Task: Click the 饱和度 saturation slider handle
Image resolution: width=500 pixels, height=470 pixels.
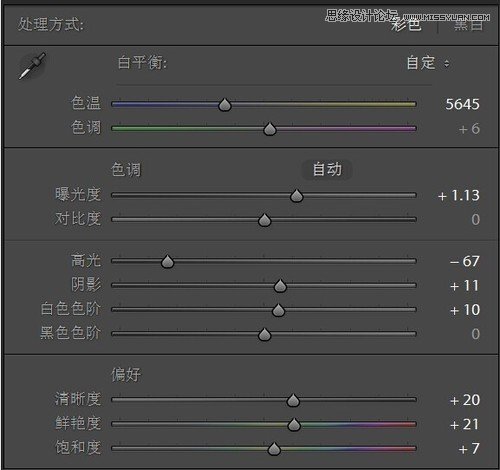Action: (x=274, y=449)
